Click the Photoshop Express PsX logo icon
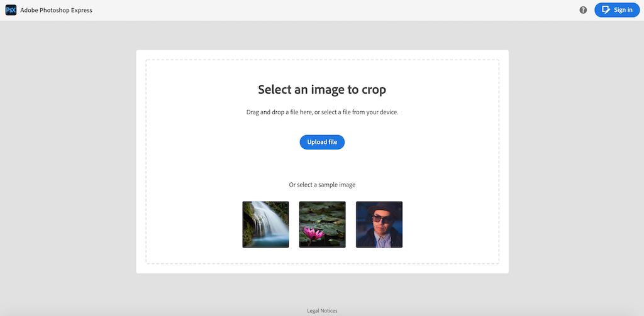 [x=11, y=10]
